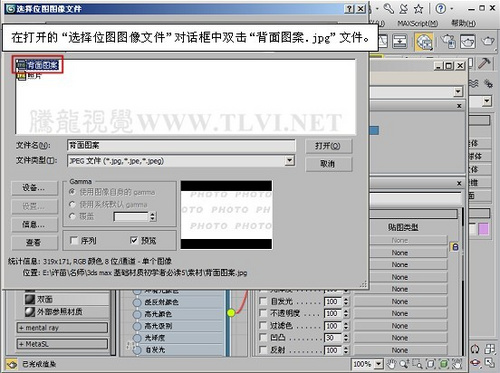500x373 pixels.
Task: Click the green Zoom Extents Selected icon
Action: [x=444, y=364]
